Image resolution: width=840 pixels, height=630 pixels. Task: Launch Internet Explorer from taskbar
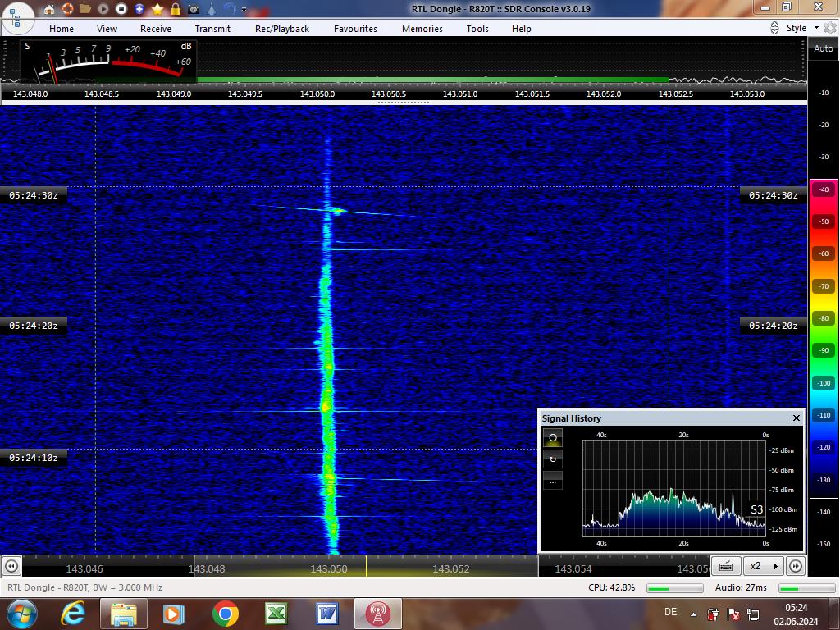(x=73, y=614)
